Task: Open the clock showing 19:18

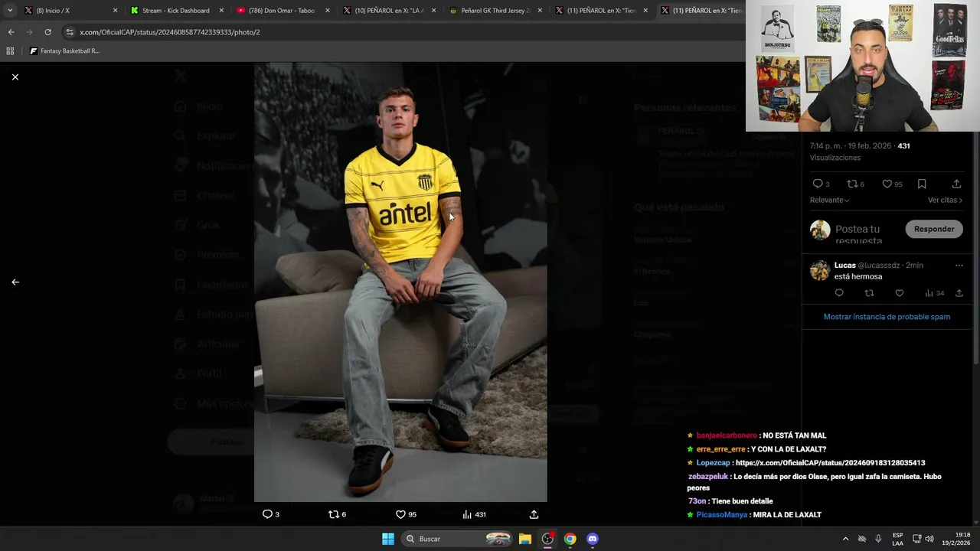Action: 956,539
